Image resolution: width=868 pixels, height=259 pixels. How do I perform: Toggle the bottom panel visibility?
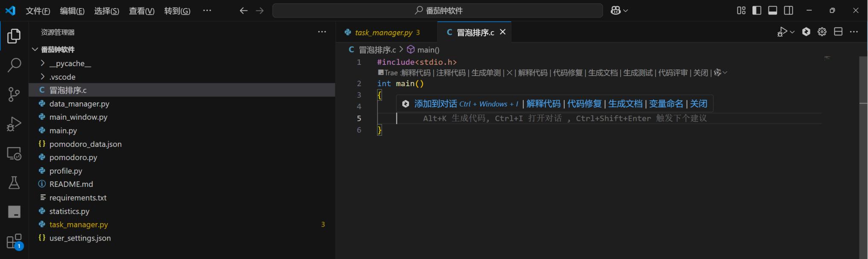tap(772, 11)
